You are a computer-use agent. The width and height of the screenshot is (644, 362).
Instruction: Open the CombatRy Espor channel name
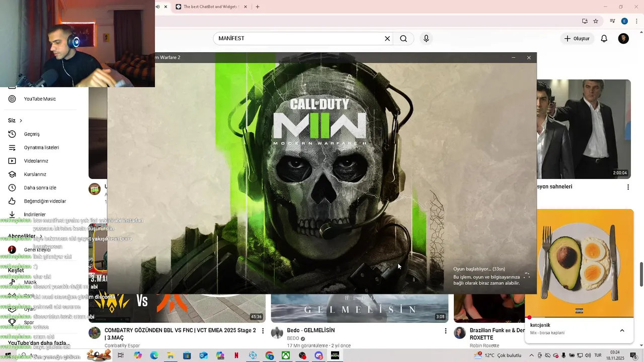point(122,345)
